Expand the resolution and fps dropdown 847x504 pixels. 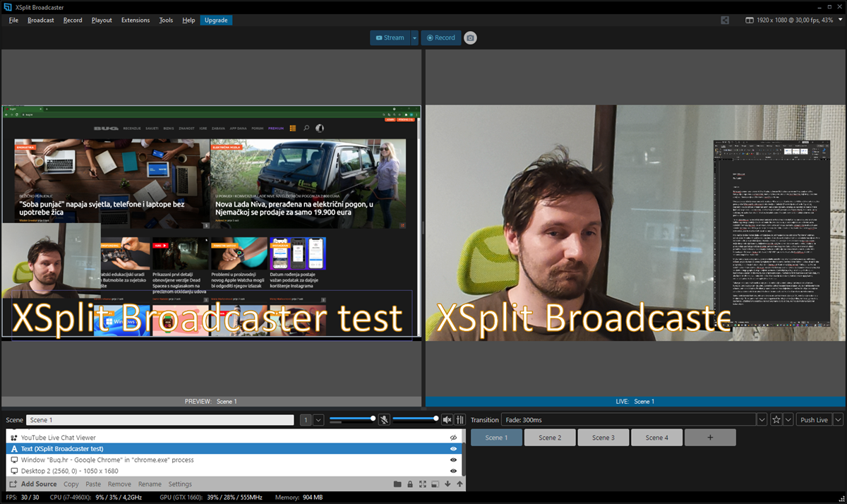841,20
